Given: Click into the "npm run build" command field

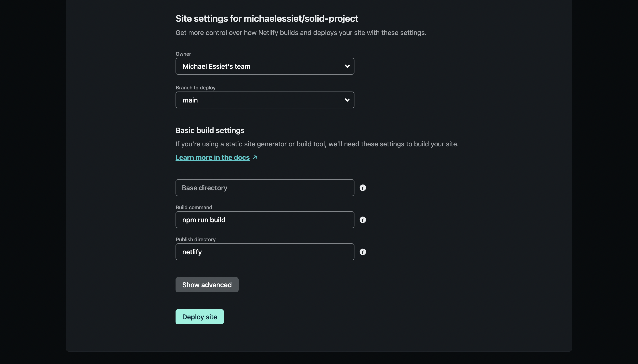Looking at the screenshot, I should click(265, 220).
